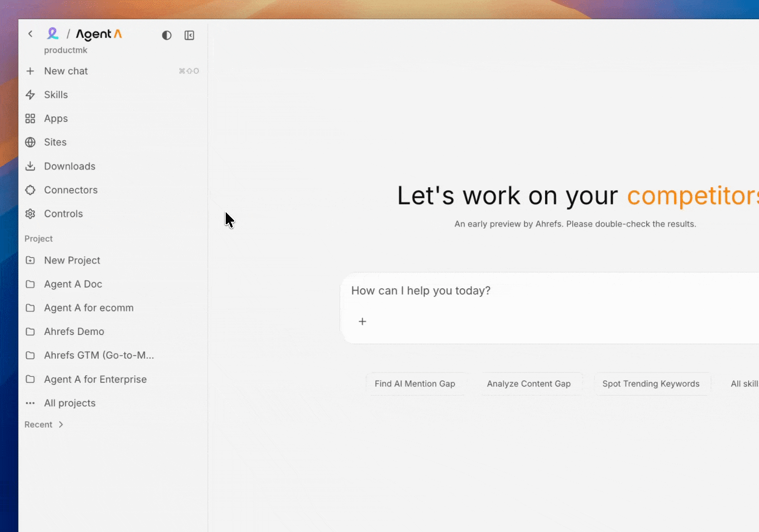Toggle the dark/light theme icon
Image resolution: width=759 pixels, height=532 pixels.
tap(167, 35)
